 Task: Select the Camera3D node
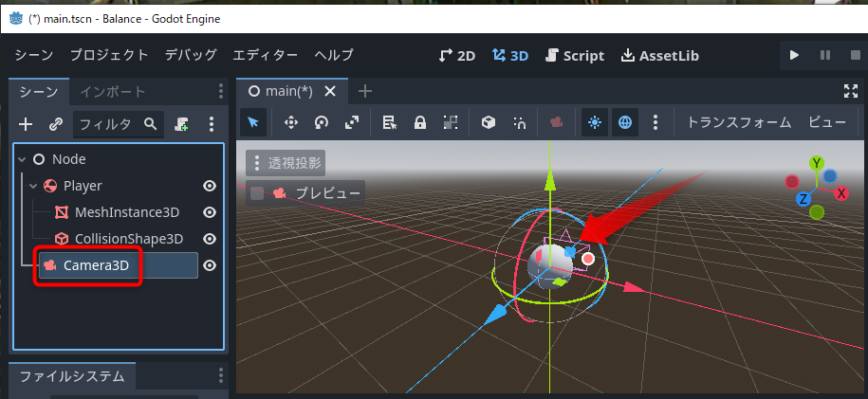click(97, 265)
